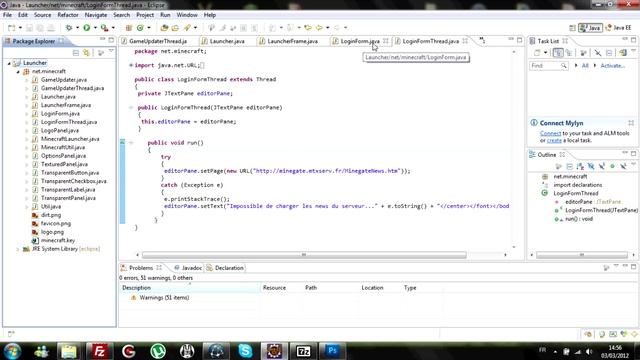This screenshot has width=640, height=360.
Task: Open the Run button dropdown arrow
Action: coord(95,28)
